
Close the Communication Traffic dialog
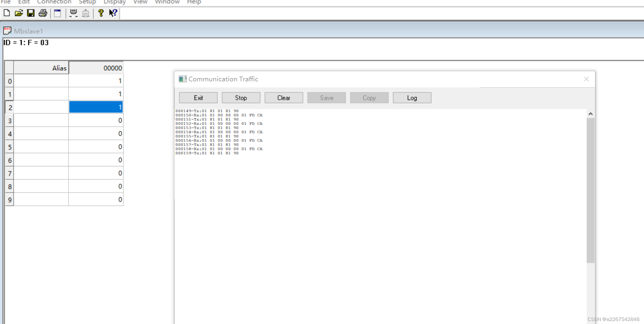[x=586, y=79]
